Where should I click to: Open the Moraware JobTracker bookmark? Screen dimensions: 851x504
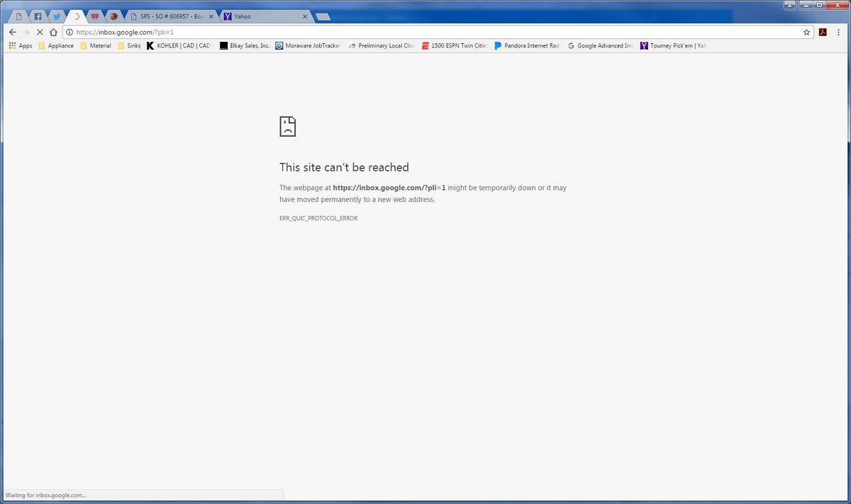[x=308, y=45]
